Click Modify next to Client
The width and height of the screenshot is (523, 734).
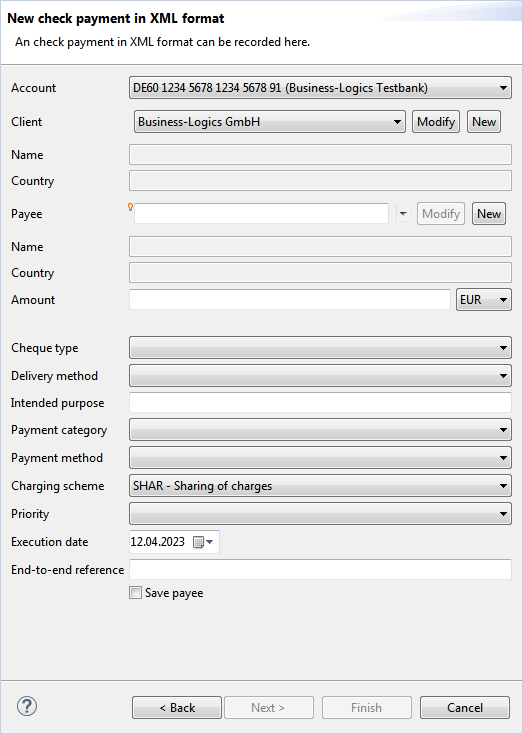click(x=436, y=122)
